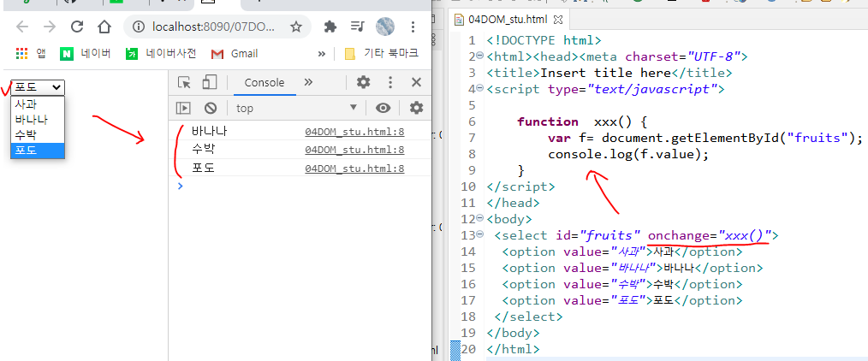Open the Chrome profile avatar
868x361 pixels.
(384, 27)
